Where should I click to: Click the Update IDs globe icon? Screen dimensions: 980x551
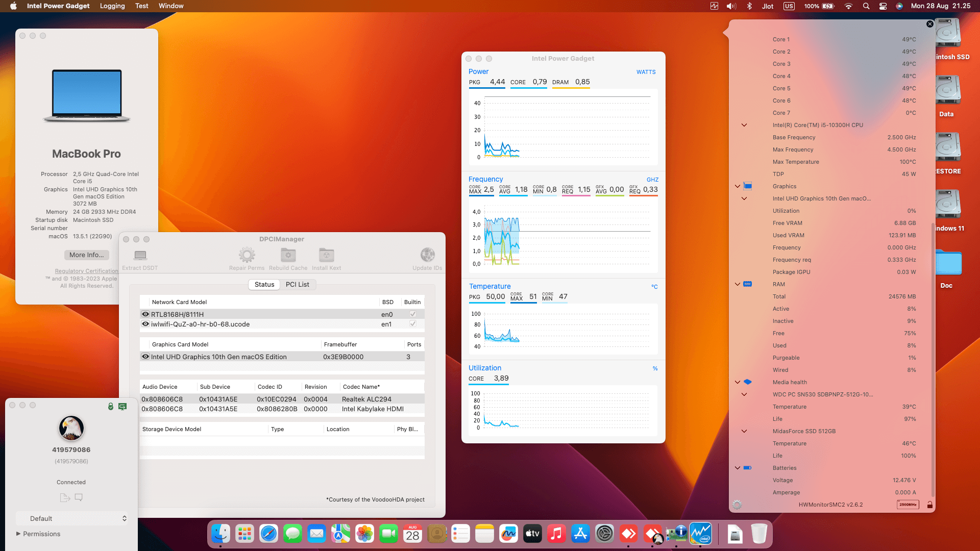tap(427, 255)
